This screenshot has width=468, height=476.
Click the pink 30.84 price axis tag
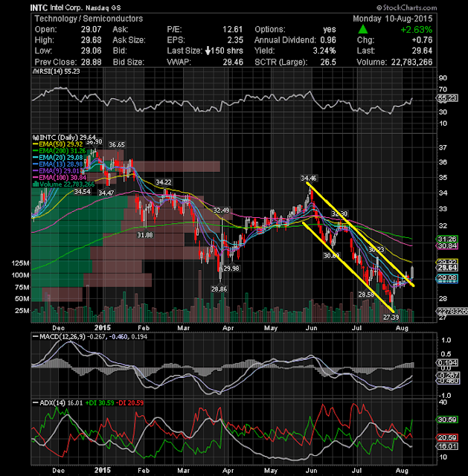click(447, 246)
